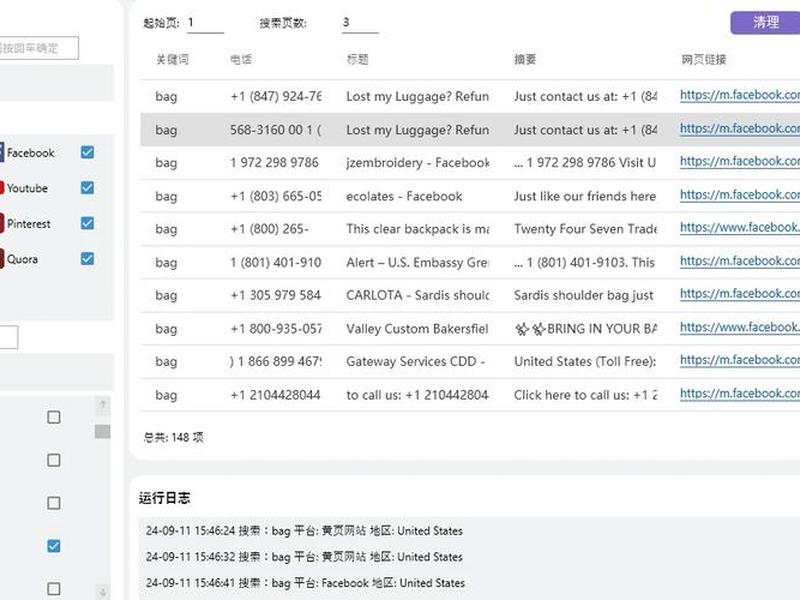Uncheck the Pinterest checkbox

tap(87, 223)
